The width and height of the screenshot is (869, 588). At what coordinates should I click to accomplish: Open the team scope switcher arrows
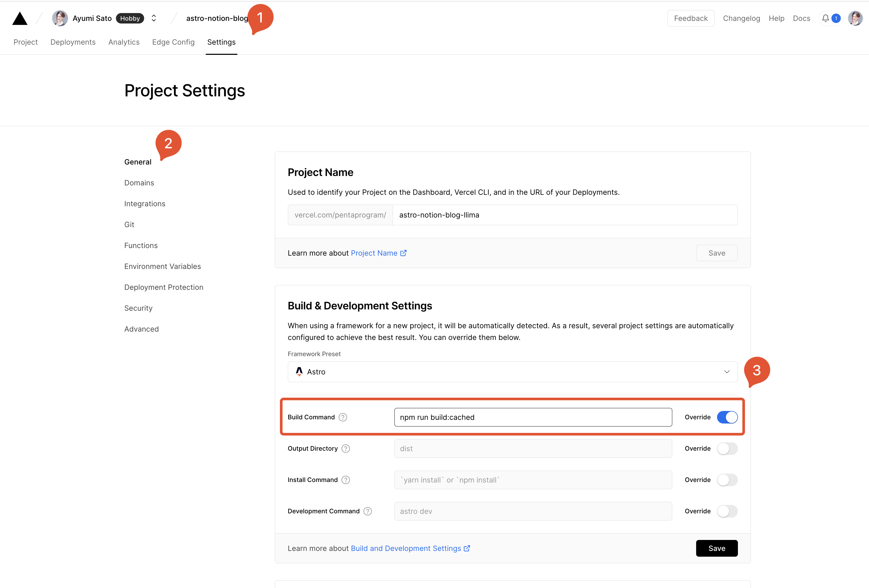[154, 18]
